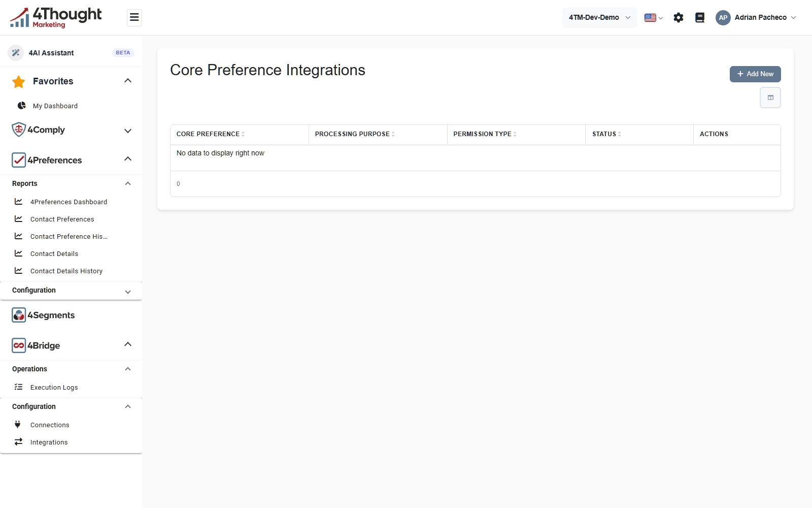This screenshot has height=508, width=812.
Task: Click the Add New button
Action: [755, 74]
